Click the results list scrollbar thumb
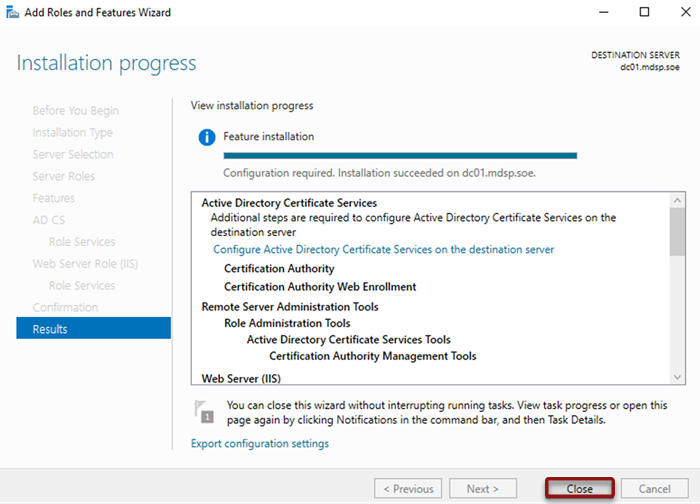The height and width of the screenshot is (504, 700). [x=677, y=232]
